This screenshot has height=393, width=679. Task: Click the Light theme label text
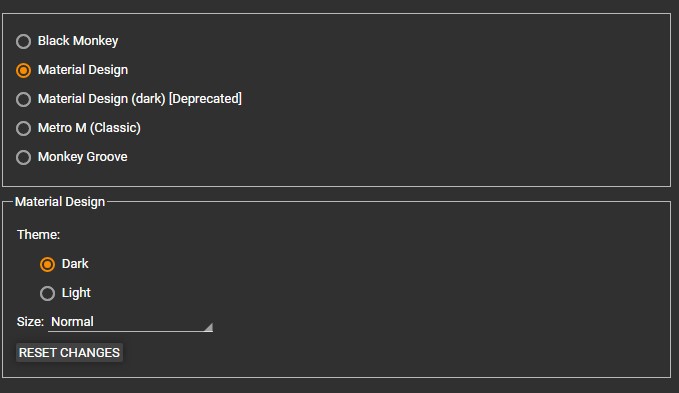[76, 293]
